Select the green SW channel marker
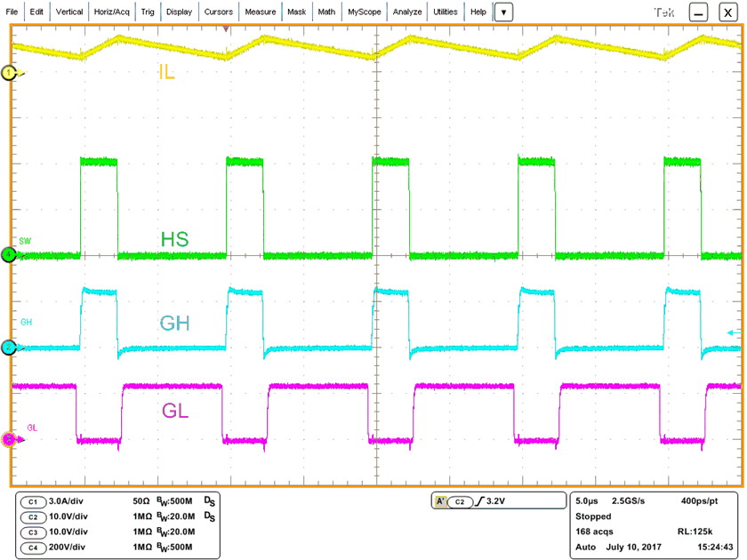The height and width of the screenshot is (560, 747). coord(7,256)
